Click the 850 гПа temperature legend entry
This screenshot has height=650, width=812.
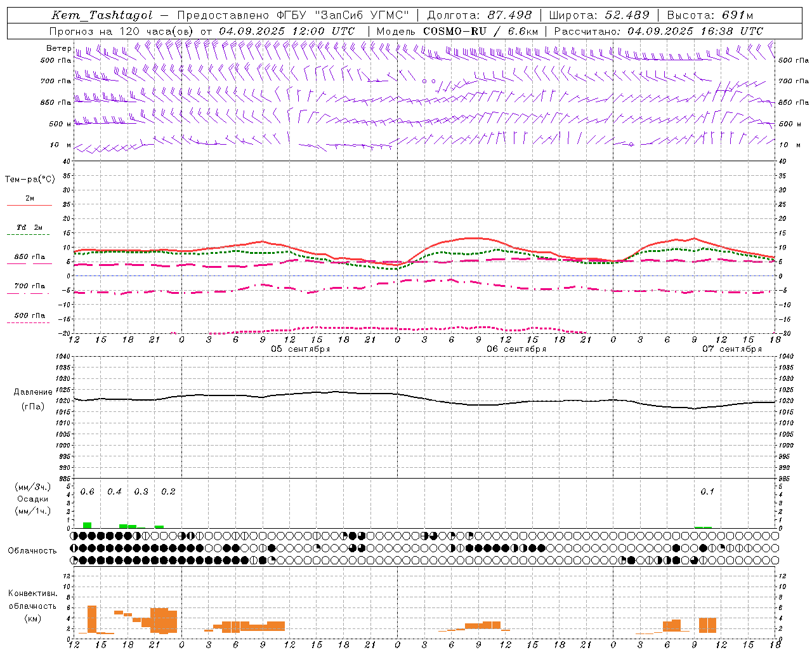coord(30,256)
